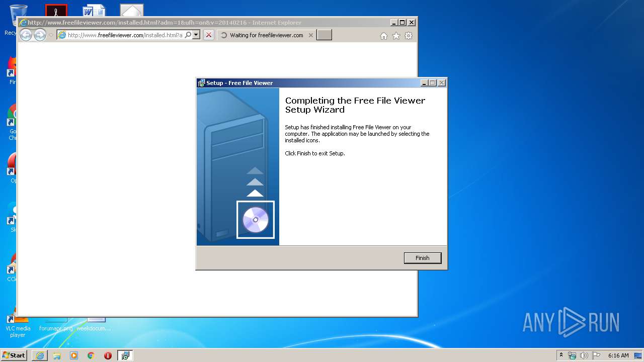Image resolution: width=644 pixels, height=362 pixels.
Task: Close the 'Waiting for freefileviewer.com' tab
Action: pyautogui.click(x=310, y=35)
